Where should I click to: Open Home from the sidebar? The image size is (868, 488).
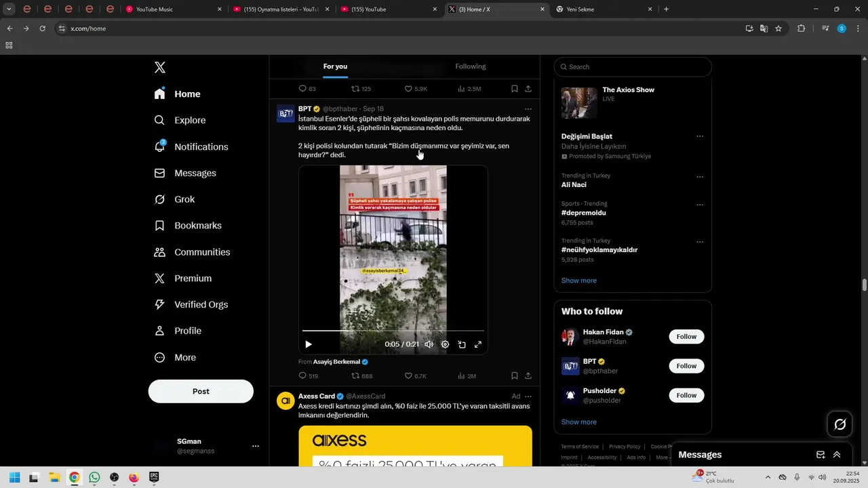pyautogui.click(x=178, y=94)
